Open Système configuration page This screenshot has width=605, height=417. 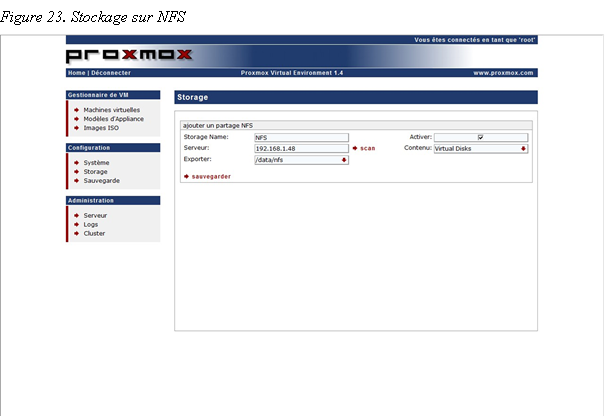click(x=96, y=163)
